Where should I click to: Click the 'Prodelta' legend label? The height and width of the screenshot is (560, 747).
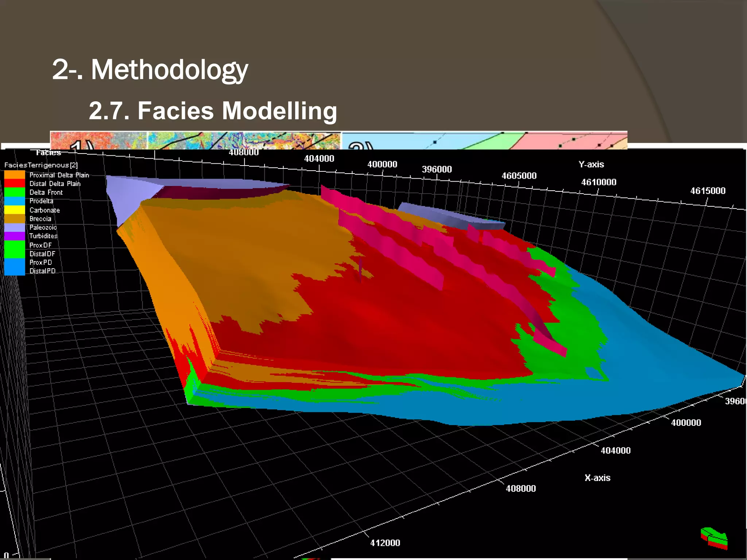[41, 201]
